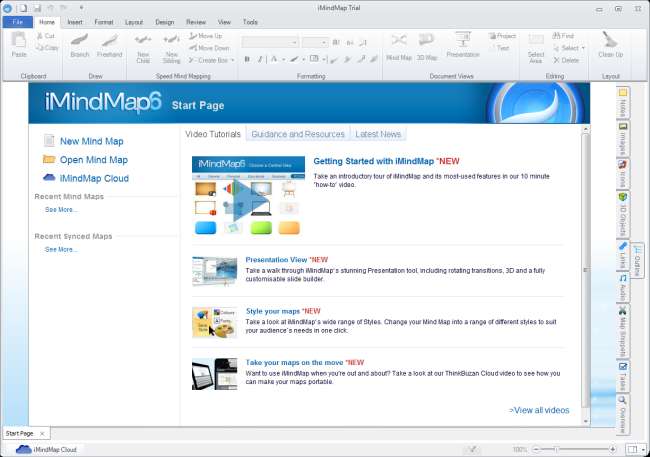
Task: Click the Branch draw tool
Action: click(80, 45)
